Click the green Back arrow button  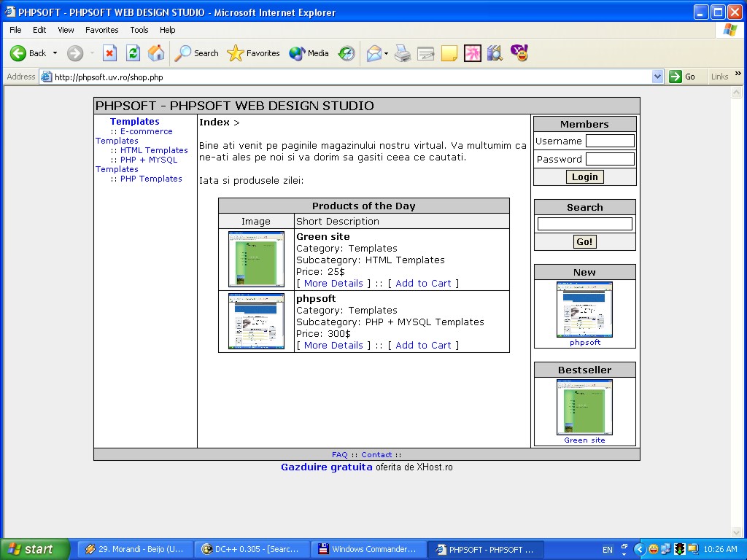18,53
